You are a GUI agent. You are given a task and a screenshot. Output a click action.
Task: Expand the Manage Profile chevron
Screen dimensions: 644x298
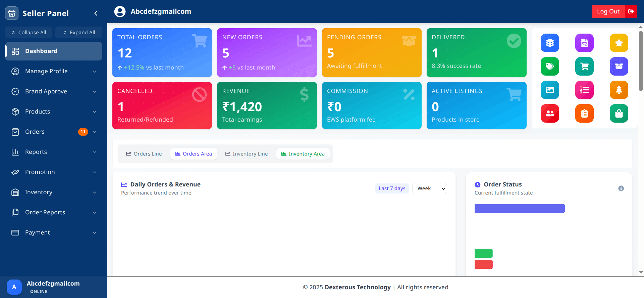point(95,71)
